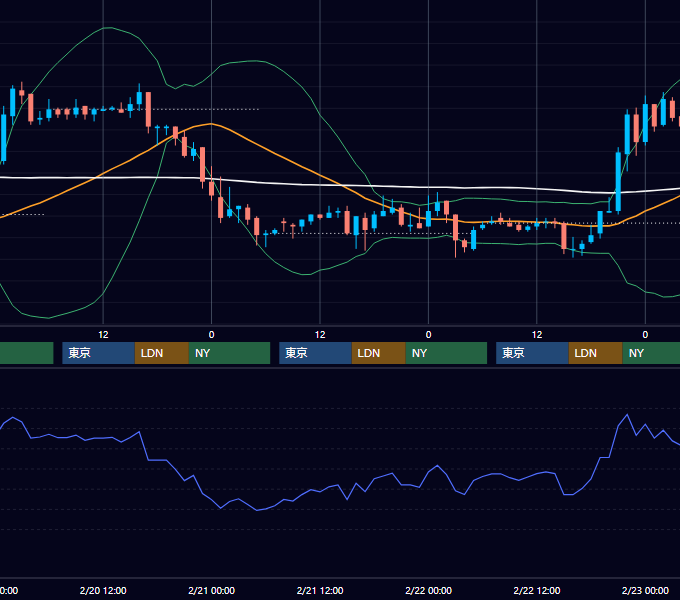This screenshot has width=680, height=600.
Task: Click the LDN session block on 2/20
Action: (162, 353)
